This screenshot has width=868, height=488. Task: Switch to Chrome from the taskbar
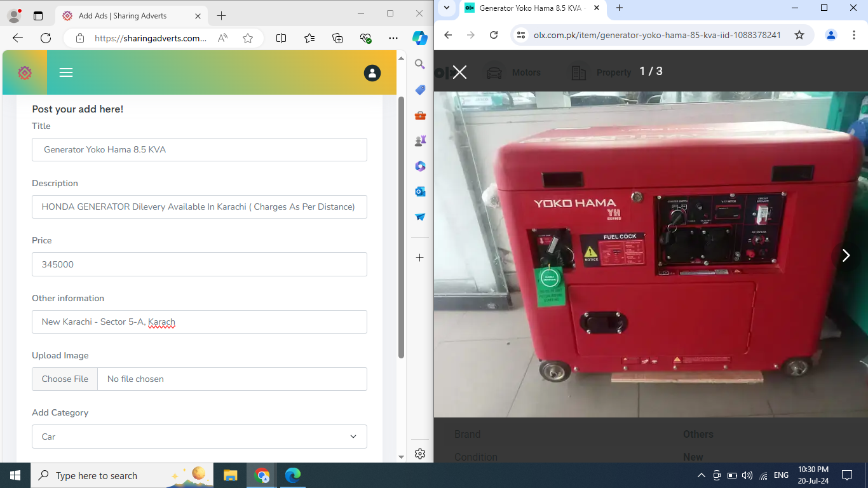coord(262,475)
